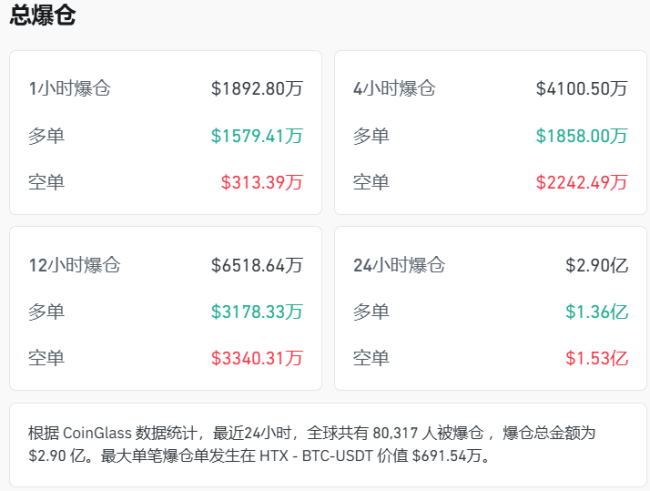
Task: Click 空单 label in the 12小时爆仓 card
Action: tap(46, 358)
